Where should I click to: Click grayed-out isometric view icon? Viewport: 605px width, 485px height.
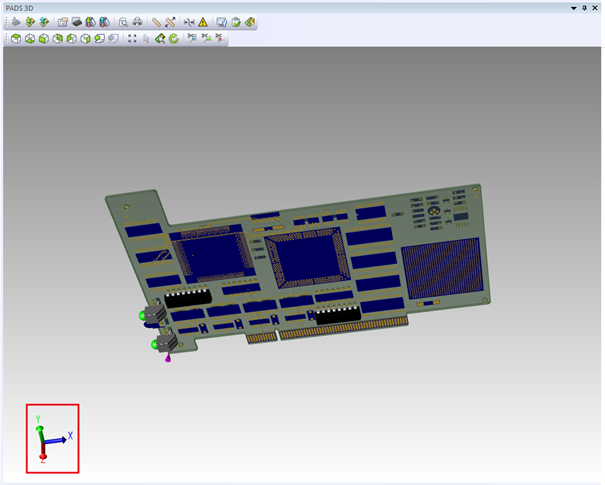pyautogui.click(x=113, y=39)
